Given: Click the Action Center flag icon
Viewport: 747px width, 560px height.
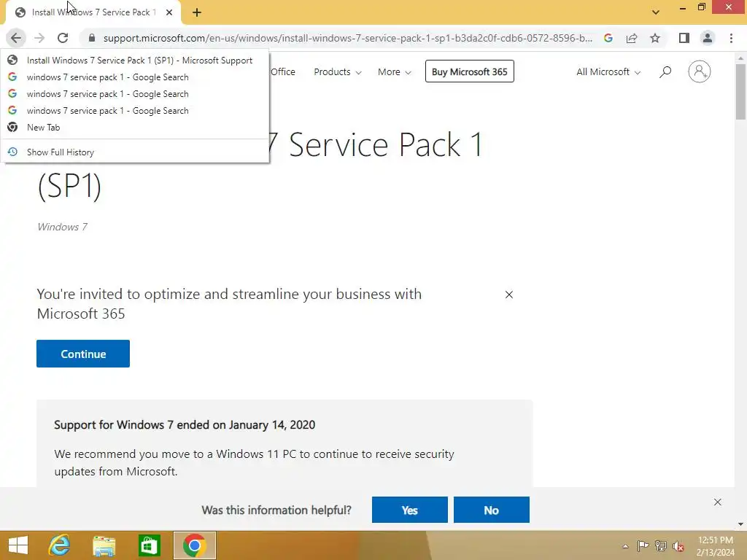Looking at the screenshot, I should (643, 545).
